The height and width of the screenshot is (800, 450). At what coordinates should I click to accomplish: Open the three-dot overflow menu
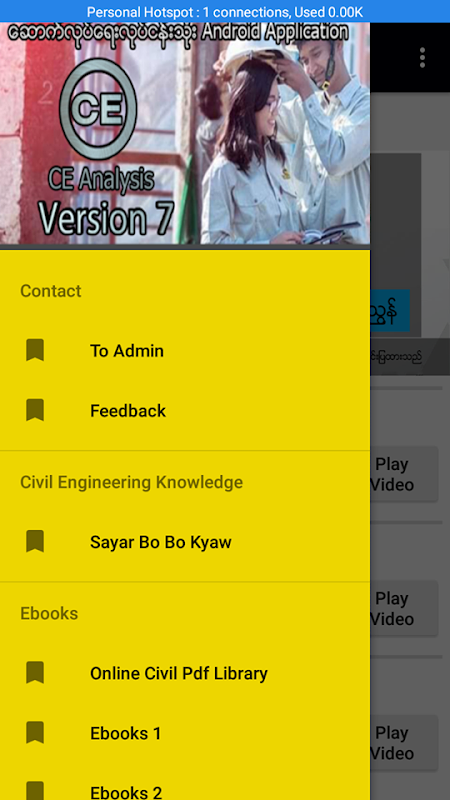[422, 58]
